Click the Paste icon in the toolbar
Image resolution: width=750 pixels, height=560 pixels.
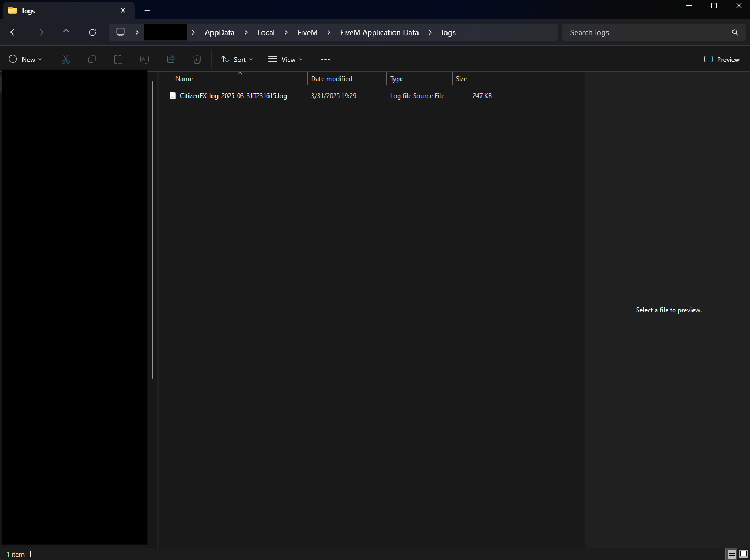point(118,59)
